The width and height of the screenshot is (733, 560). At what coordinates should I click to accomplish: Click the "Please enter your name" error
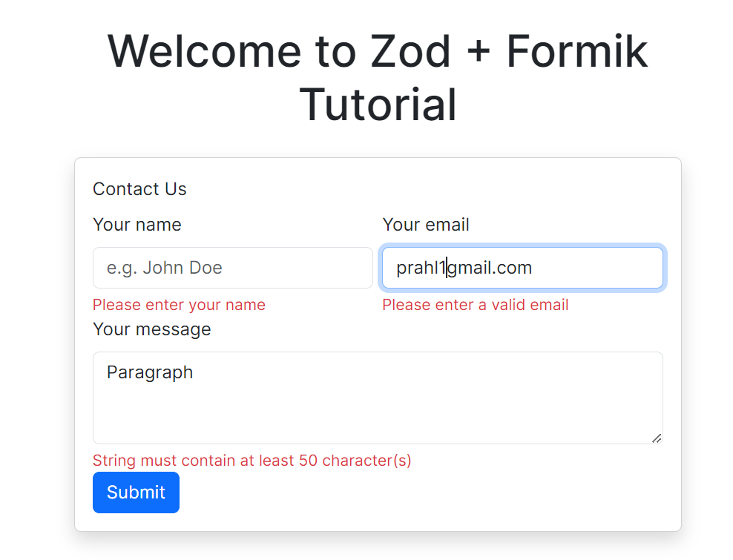[x=179, y=305]
